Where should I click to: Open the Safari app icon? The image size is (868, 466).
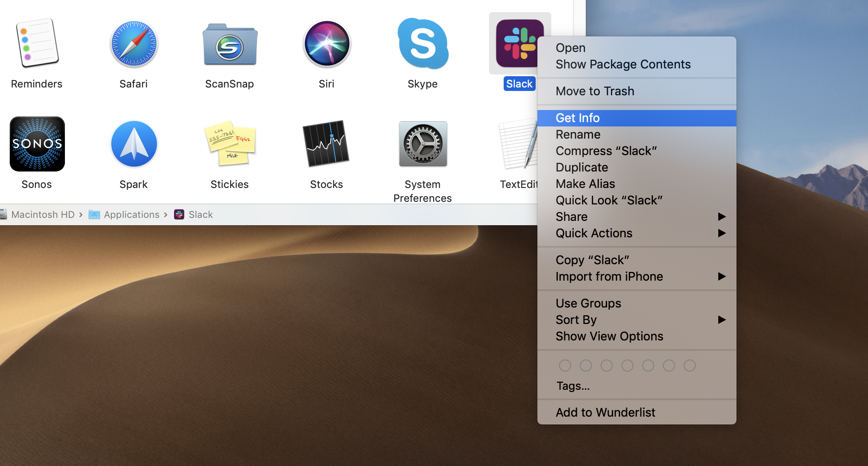(x=134, y=44)
